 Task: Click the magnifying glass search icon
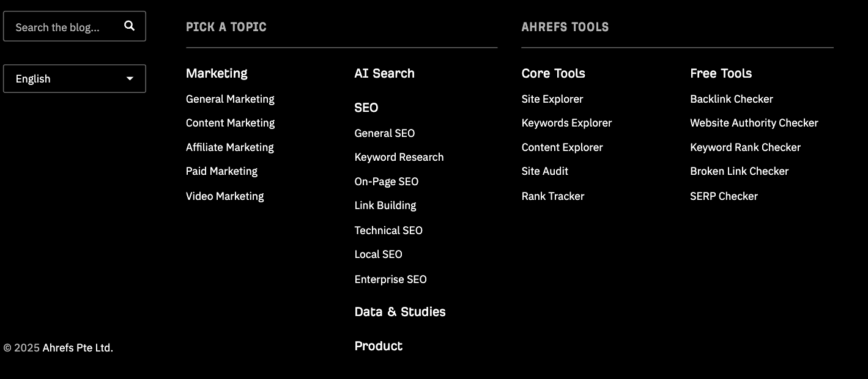(x=129, y=26)
